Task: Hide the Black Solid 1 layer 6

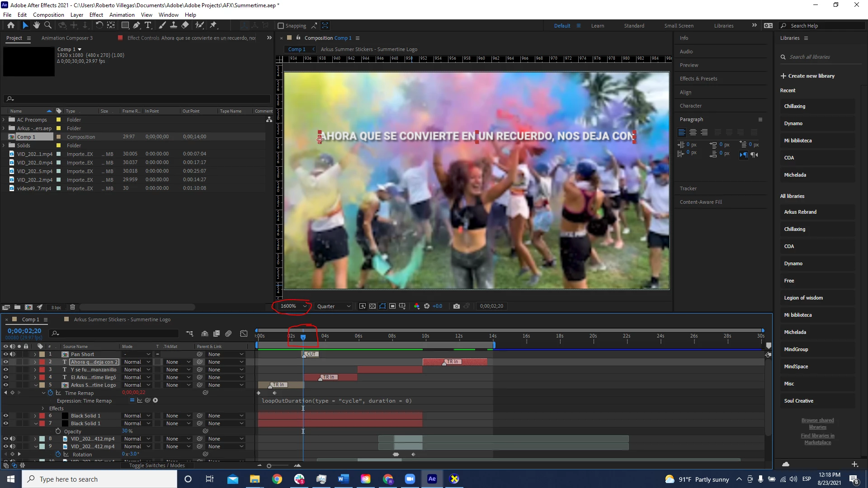Action: 6,416
